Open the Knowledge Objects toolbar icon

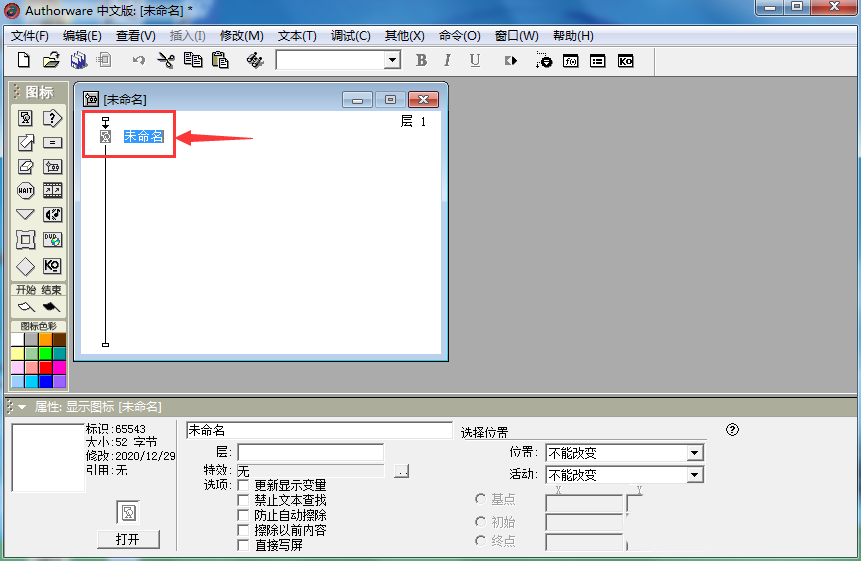(625, 61)
